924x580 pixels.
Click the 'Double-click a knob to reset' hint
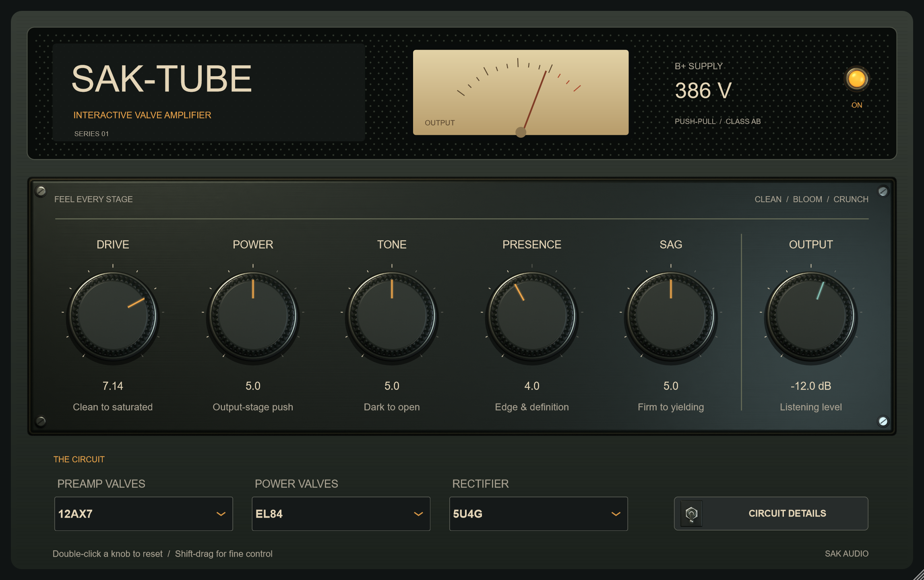(x=107, y=554)
